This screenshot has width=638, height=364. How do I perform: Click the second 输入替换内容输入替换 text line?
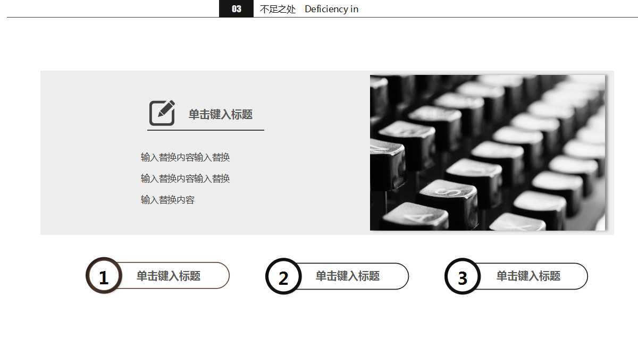pyautogui.click(x=184, y=178)
